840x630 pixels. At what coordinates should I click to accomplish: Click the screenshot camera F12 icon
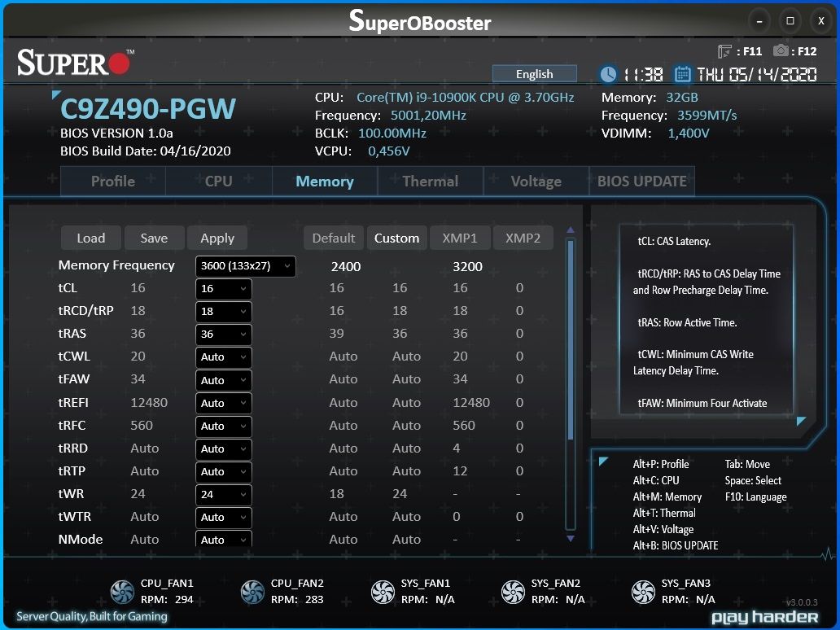[x=781, y=51]
